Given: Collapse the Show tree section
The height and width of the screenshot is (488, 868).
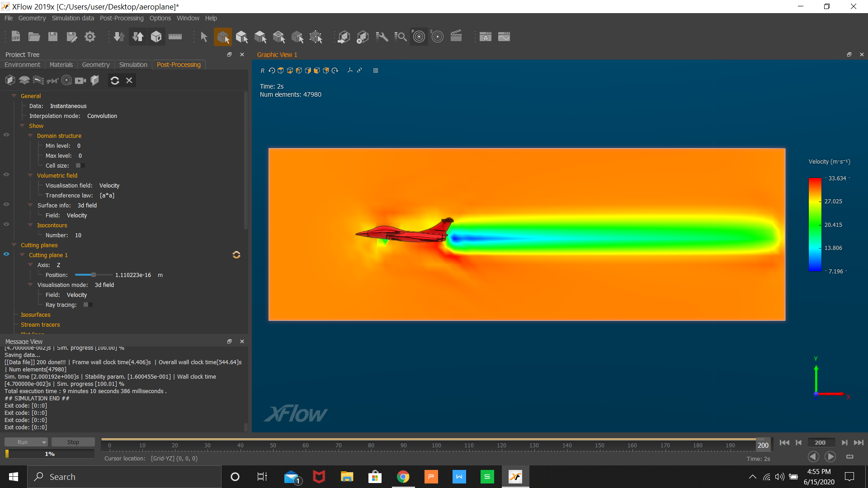Looking at the screenshot, I should [22, 126].
